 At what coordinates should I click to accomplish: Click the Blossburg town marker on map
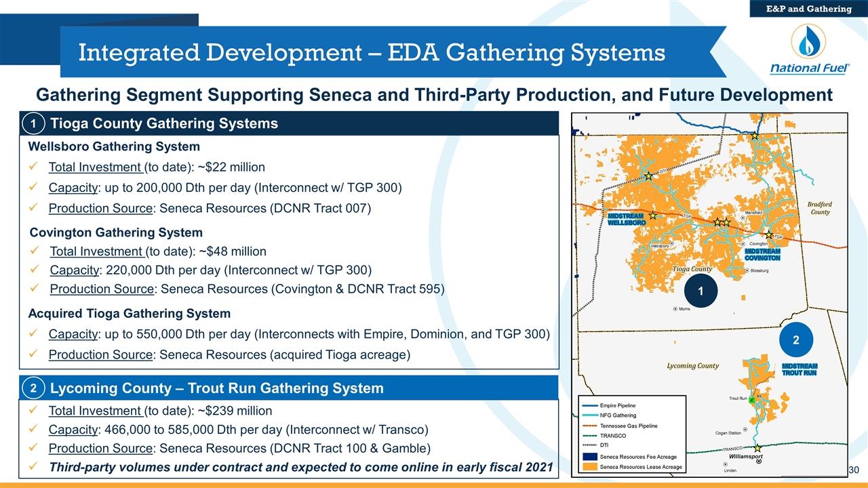coord(747,270)
